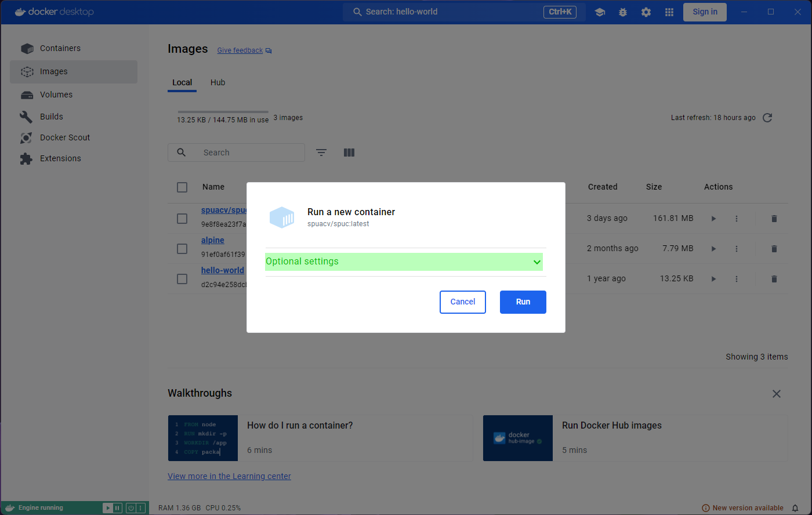This screenshot has width=812, height=515.
Task: Click the RAM 1.36 GB status text
Action: pos(179,508)
